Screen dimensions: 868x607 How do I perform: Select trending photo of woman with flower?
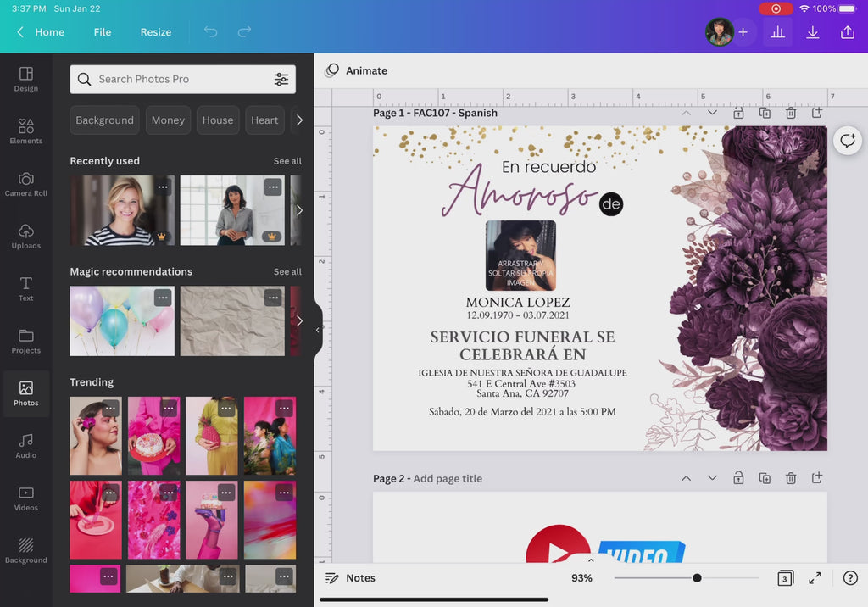pos(96,435)
